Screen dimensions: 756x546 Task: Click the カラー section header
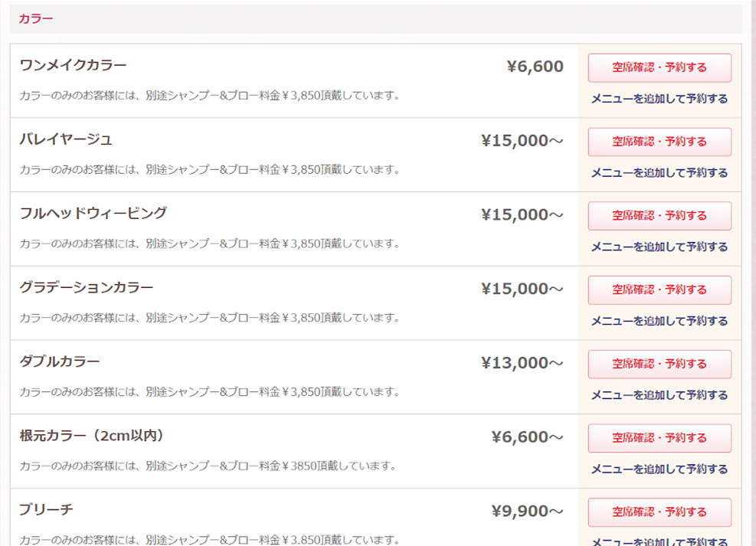click(x=36, y=18)
